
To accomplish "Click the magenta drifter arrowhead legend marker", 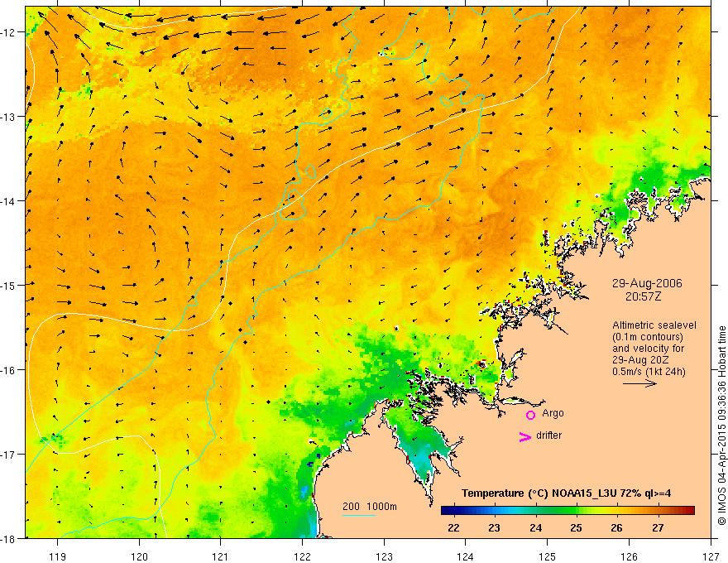I will 524,436.
